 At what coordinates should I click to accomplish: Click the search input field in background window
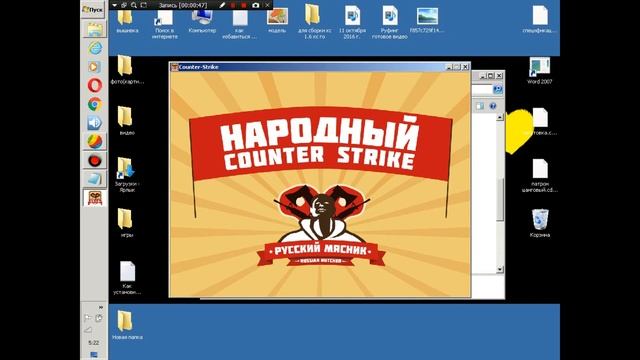coord(482,89)
